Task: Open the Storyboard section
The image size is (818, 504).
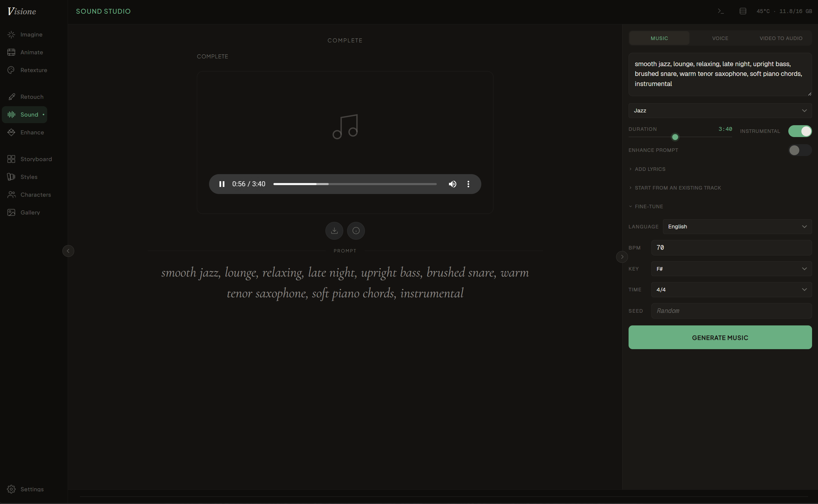Action: pos(36,159)
